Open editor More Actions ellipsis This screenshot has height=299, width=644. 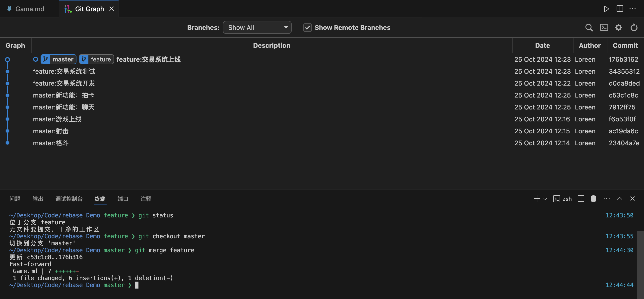[633, 9]
